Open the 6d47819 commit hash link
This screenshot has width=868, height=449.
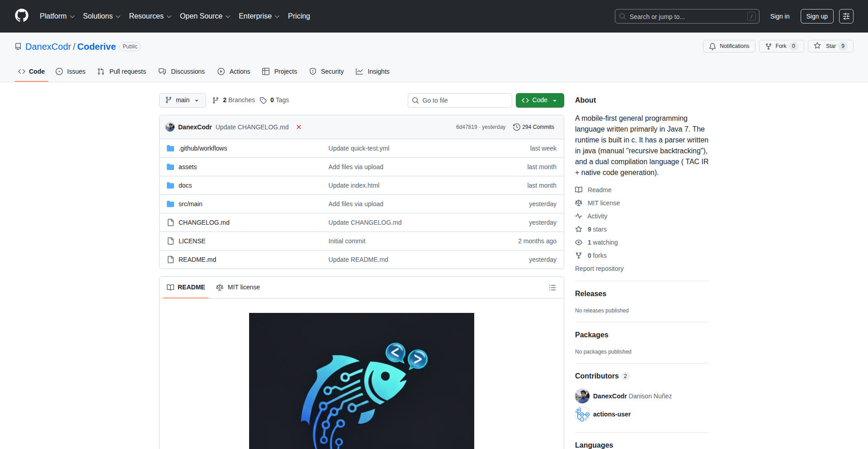[x=467, y=127]
